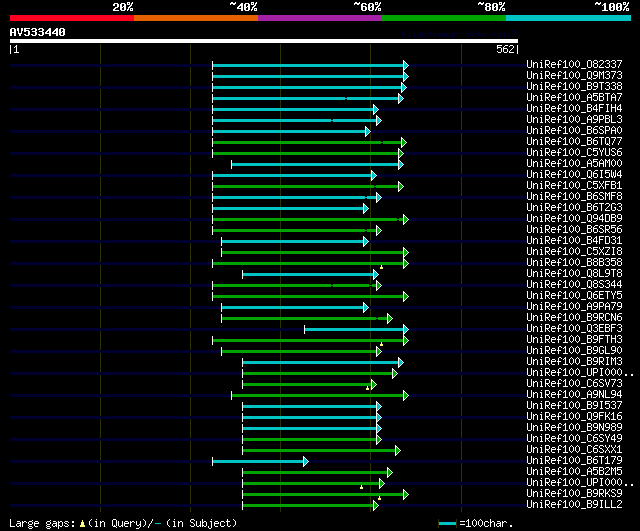This screenshot has height=531, width=640.
Task: Click the 562 query end position label
Action: pos(505,49)
